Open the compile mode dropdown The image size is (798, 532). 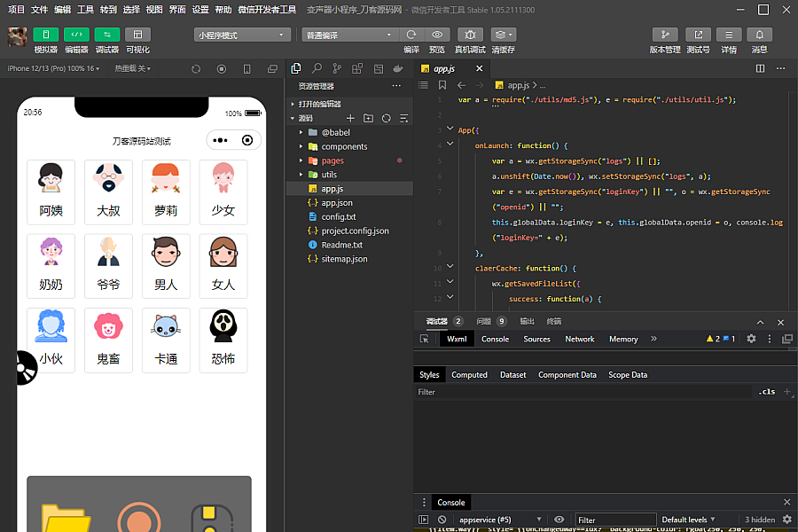coord(349,35)
